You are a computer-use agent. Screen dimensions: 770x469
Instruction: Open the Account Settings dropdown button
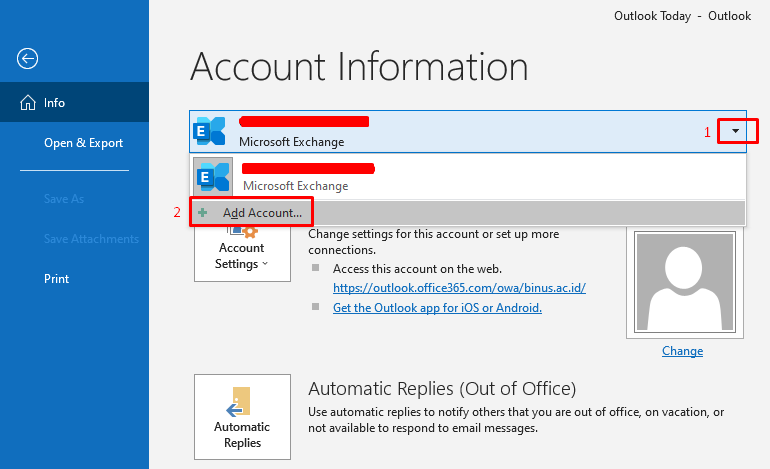click(x=242, y=253)
